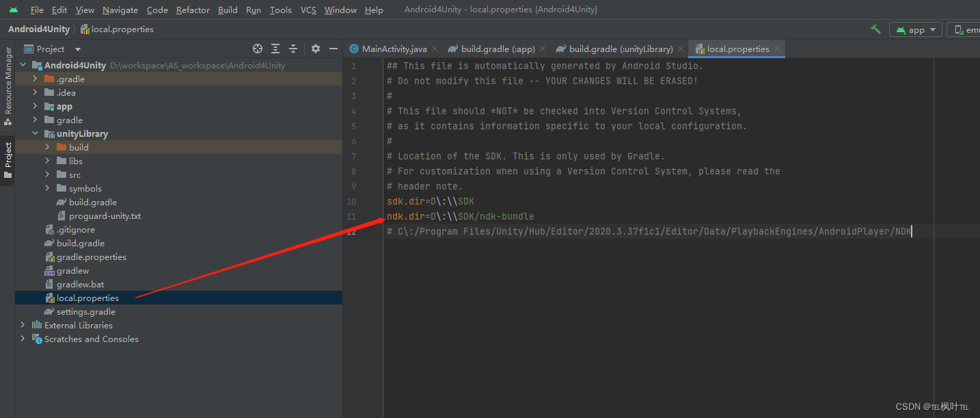Close the MainActivity.java tab

435,49
